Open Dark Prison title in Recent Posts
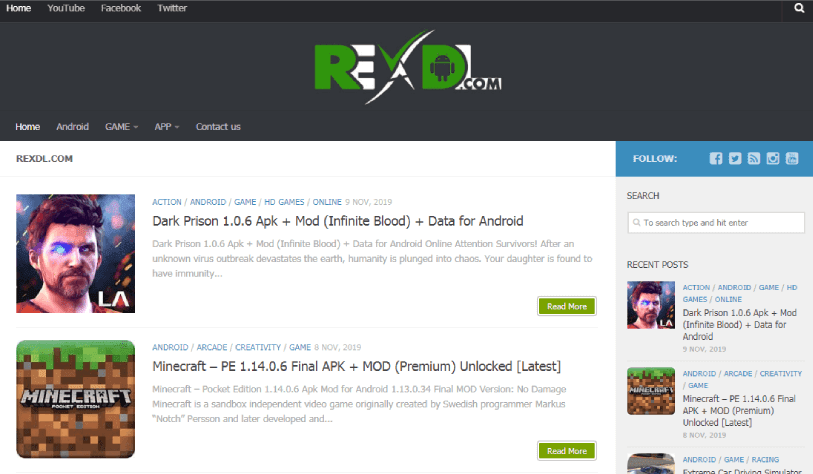 739,325
